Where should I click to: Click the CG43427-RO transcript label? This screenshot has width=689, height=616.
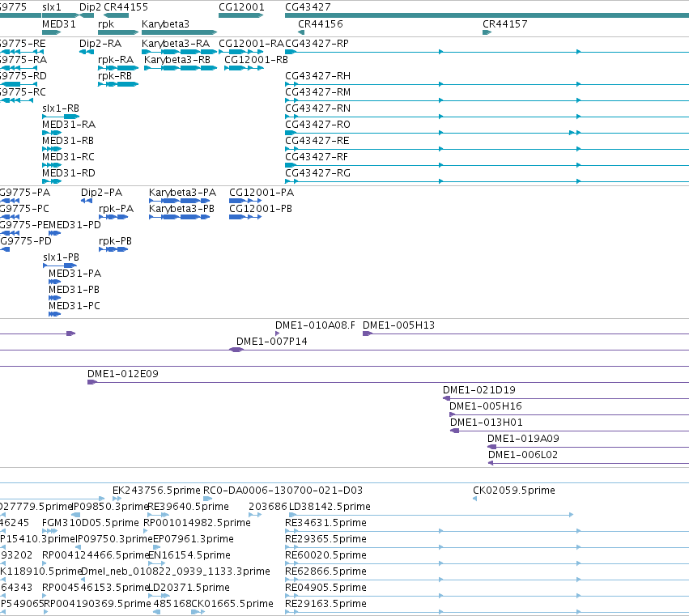click(x=317, y=125)
